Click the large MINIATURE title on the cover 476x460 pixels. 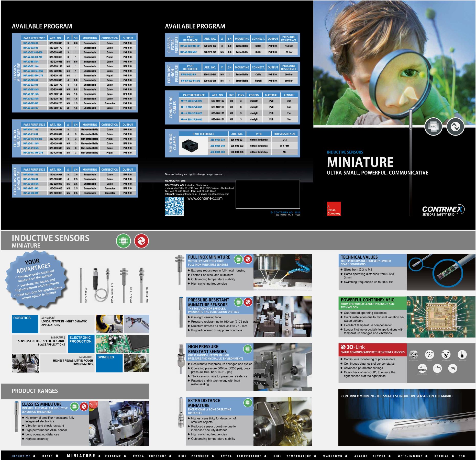(360, 162)
